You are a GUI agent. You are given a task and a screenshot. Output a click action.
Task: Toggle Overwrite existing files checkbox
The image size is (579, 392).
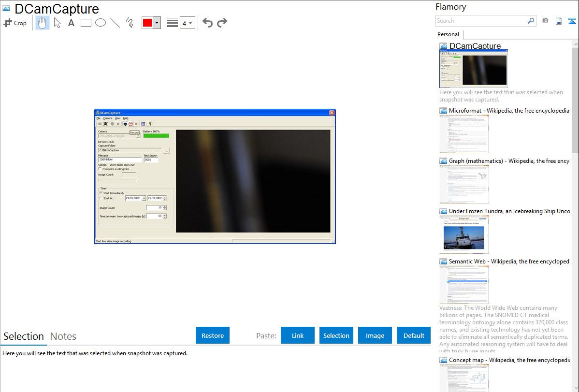[x=100, y=169]
